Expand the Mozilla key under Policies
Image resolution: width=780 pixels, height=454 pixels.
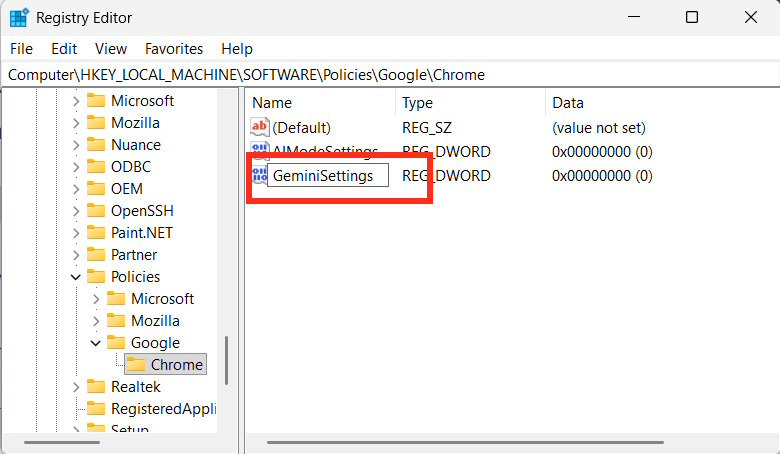(96, 321)
